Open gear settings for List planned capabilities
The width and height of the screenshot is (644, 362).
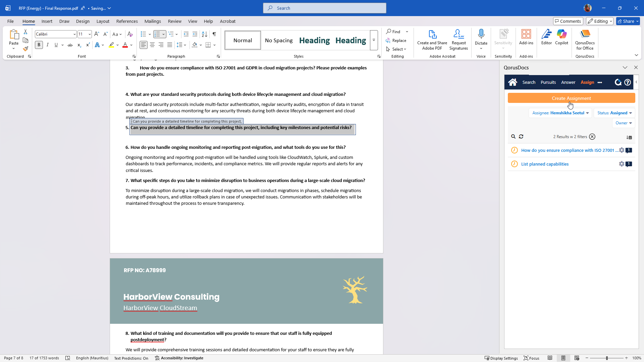click(622, 164)
